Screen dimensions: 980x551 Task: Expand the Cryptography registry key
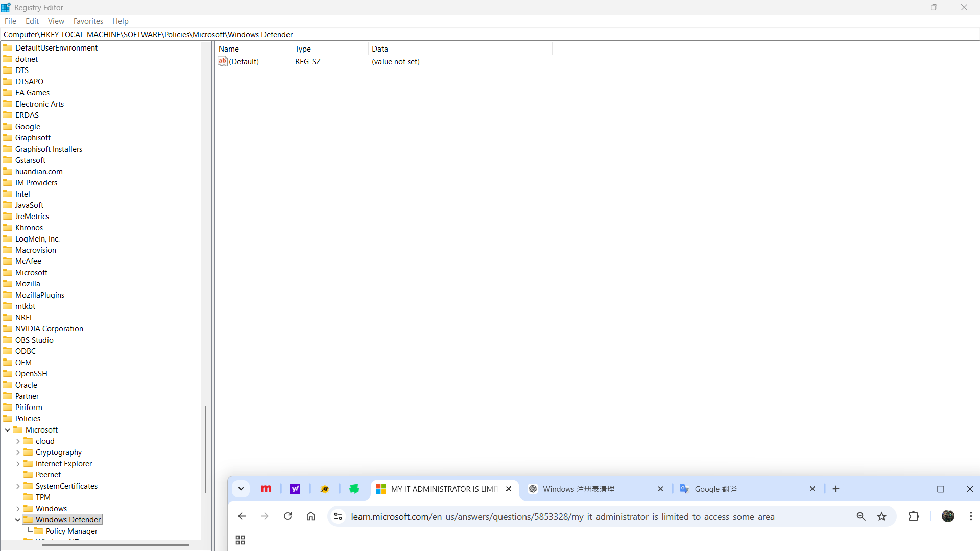(18, 452)
